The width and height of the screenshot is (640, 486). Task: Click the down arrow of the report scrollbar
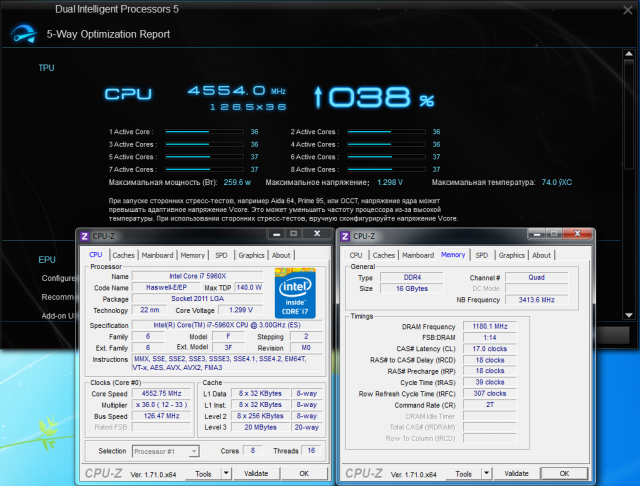pos(629,315)
